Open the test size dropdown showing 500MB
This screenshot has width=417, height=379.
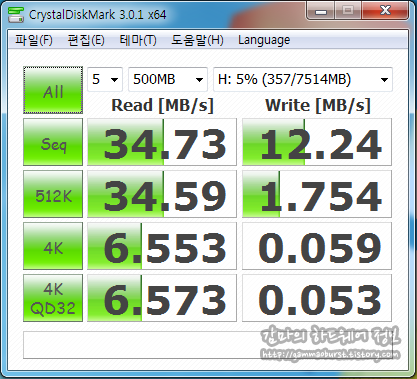[x=168, y=79]
